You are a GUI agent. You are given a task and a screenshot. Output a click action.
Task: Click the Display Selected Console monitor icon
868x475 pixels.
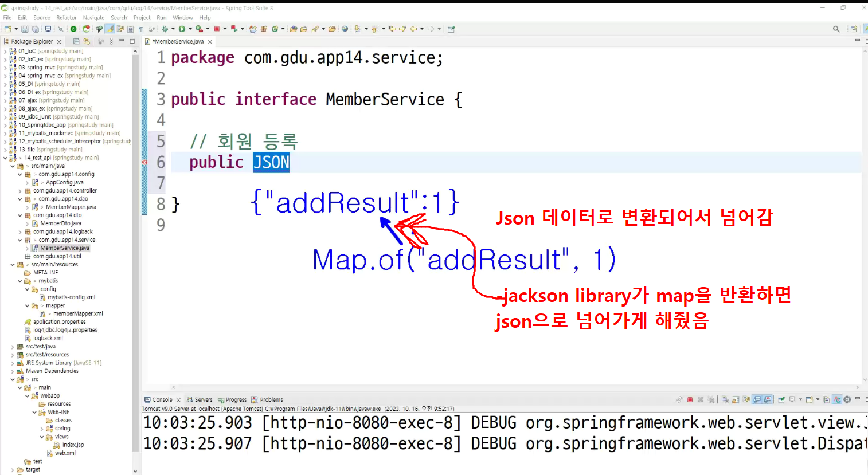point(792,399)
